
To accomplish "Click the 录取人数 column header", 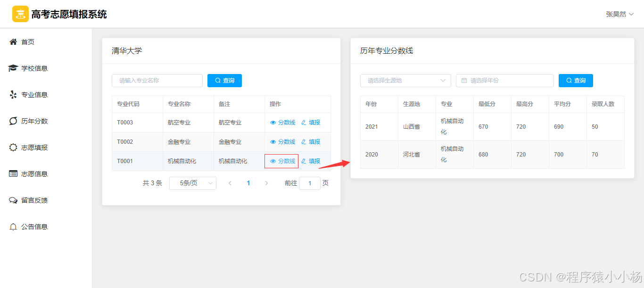I will [x=605, y=104].
